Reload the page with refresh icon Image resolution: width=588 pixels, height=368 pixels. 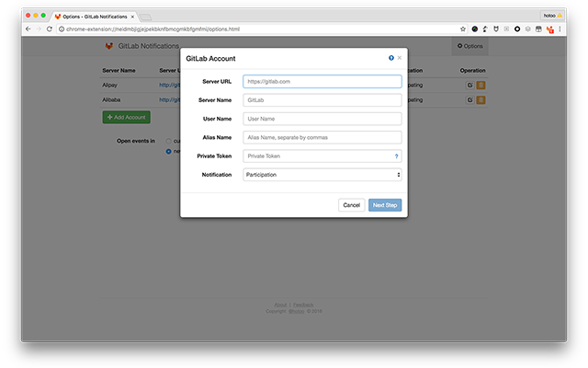(x=50, y=29)
